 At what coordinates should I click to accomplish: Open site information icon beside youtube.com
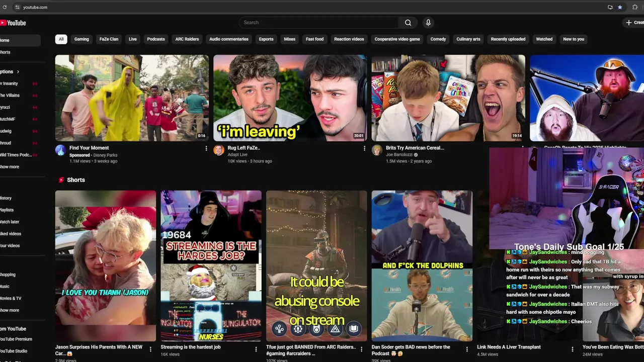(x=17, y=7)
